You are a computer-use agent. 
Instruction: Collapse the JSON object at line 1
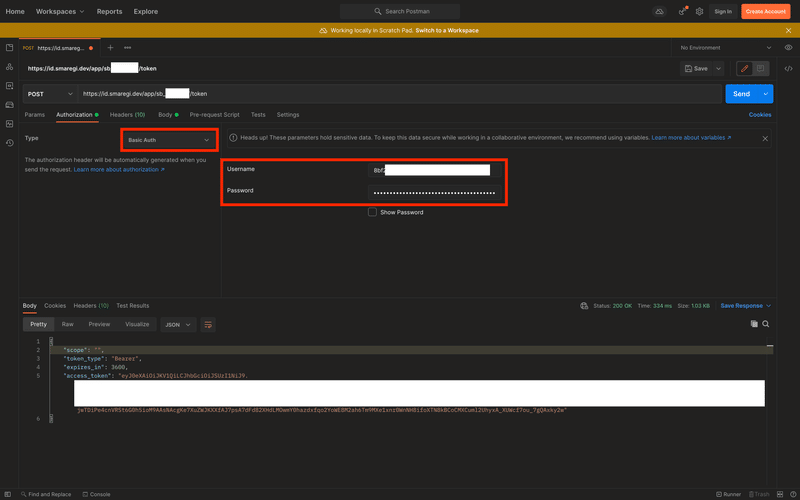(x=51, y=341)
